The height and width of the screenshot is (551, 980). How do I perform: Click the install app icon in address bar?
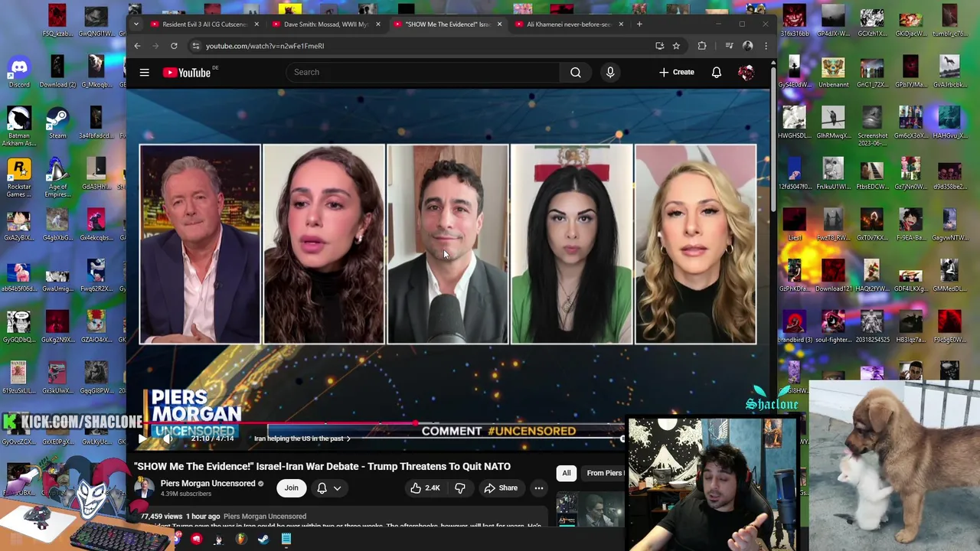tap(659, 46)
